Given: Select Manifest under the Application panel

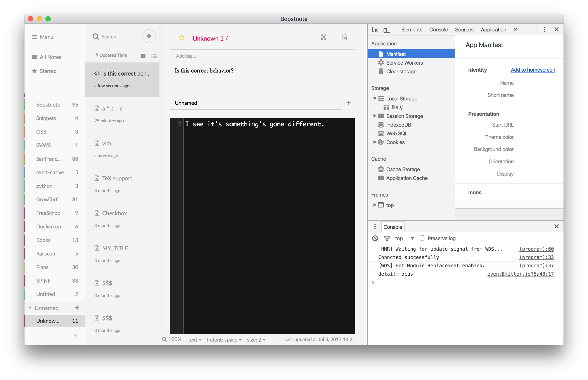Looking at the screenshot, I should 396,54.
